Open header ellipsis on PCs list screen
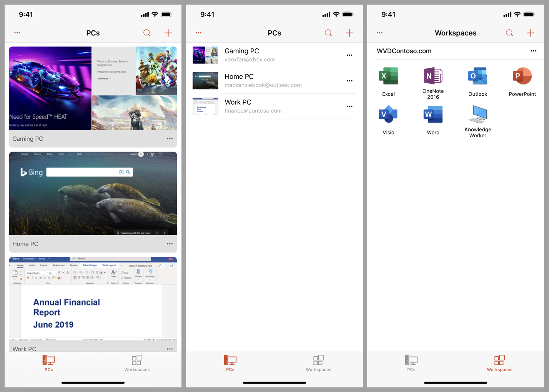This screenshot has height=392, width=549. click(198, 33)
